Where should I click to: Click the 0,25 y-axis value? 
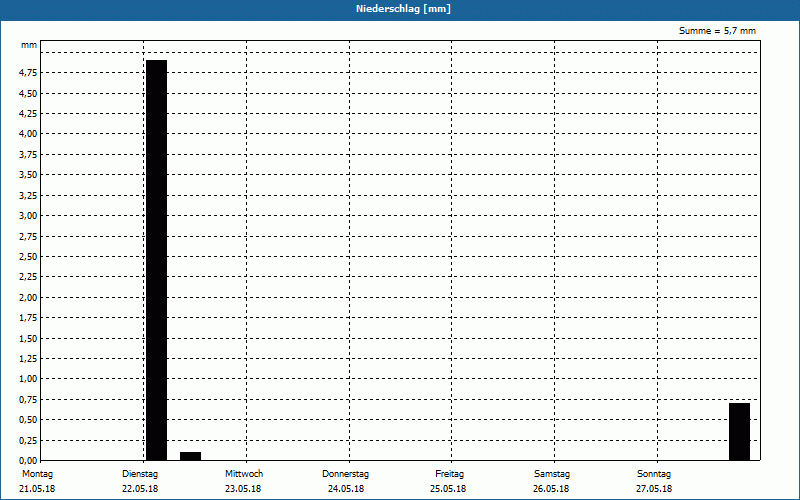point(28,440)
